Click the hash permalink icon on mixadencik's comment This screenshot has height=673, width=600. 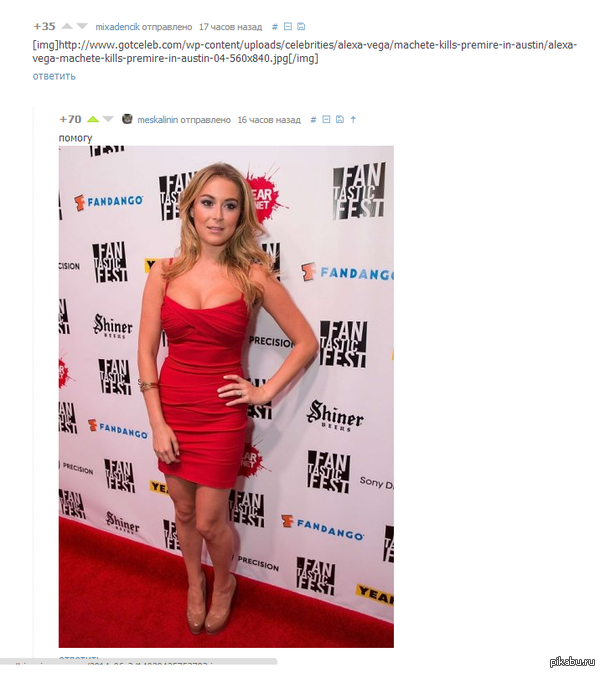coord(275,27)
